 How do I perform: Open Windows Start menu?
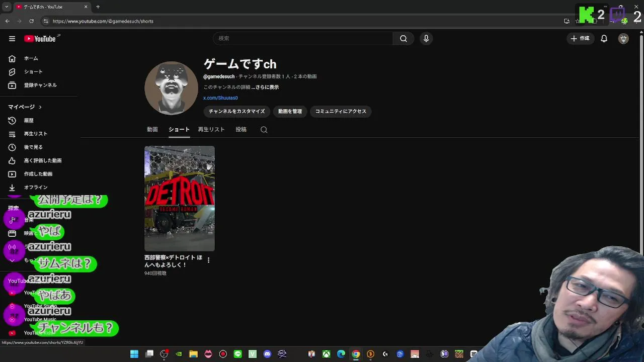(x=134, y=354)
